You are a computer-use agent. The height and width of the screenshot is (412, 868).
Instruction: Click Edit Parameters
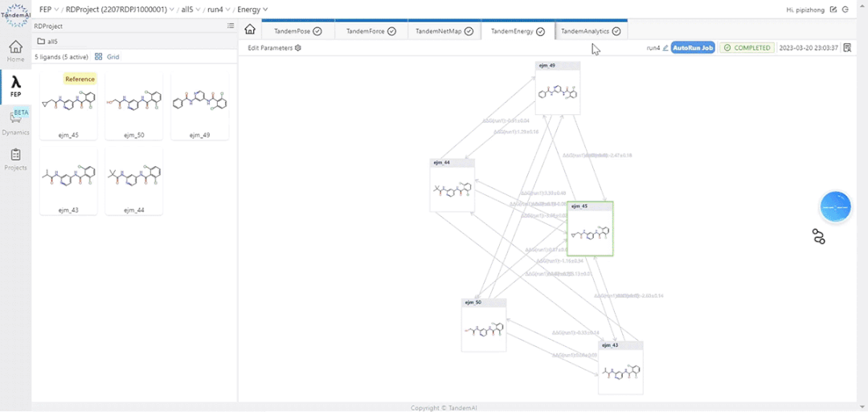coord(274,48)
